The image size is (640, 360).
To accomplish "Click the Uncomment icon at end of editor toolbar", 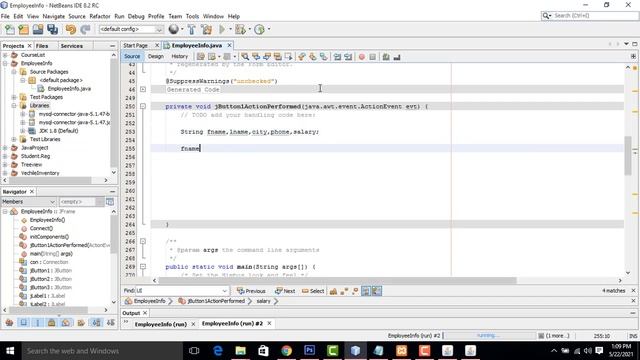I will pos(397,57).
